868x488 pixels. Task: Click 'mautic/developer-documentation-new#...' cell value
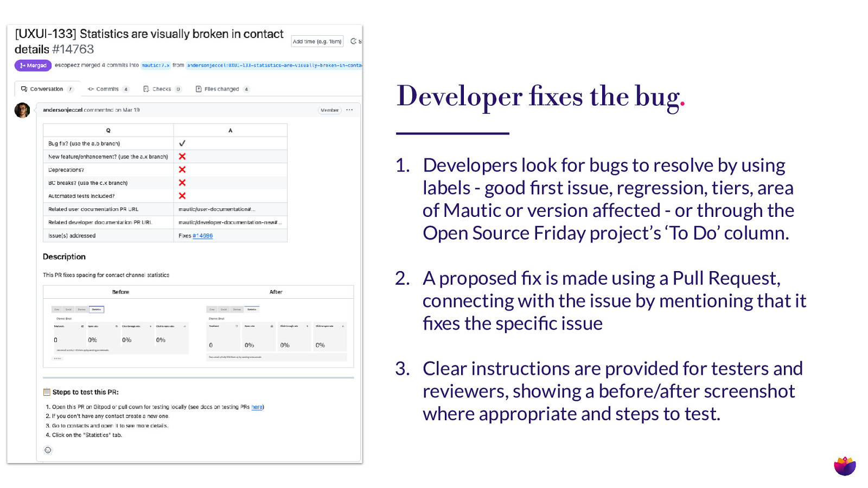pyautogui.click(x=230, y=222)
